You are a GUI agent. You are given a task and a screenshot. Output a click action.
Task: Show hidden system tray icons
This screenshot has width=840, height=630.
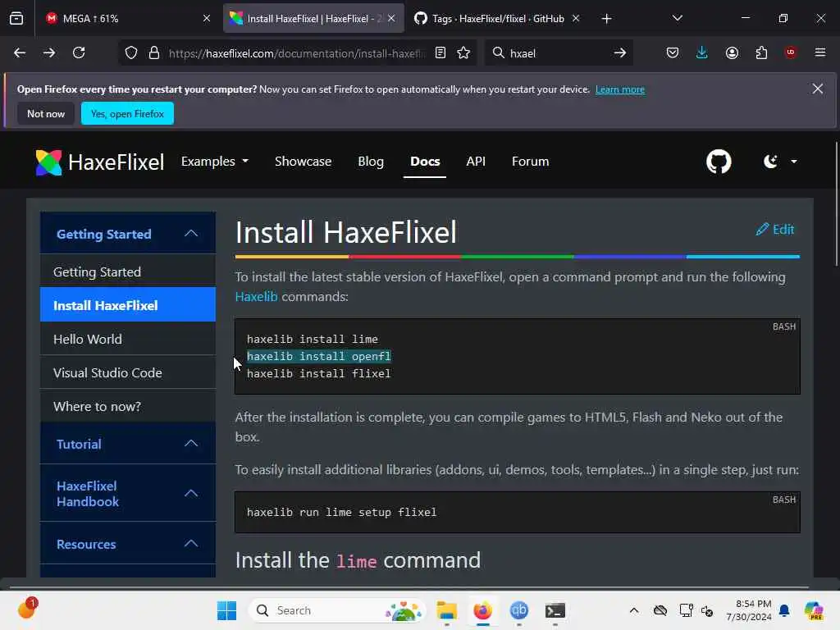(x=634, y=610)
